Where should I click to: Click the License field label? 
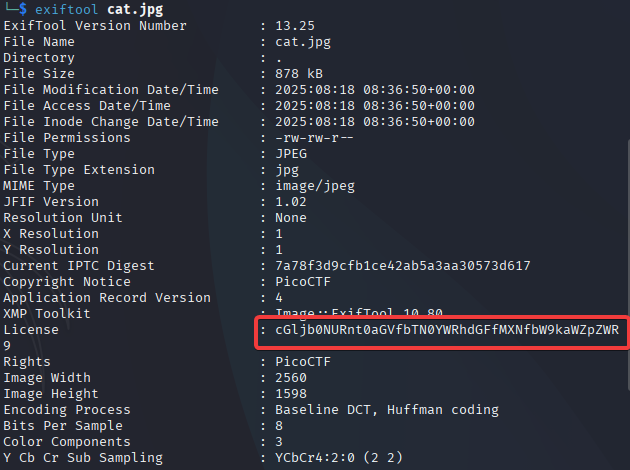[31, 330]
